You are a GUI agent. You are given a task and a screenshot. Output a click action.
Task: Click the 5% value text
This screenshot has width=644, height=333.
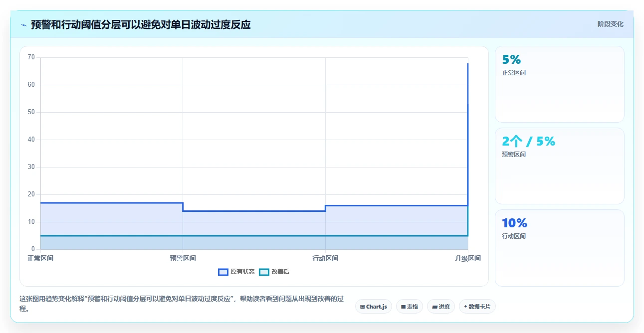pyautogui.click(x=511, y=60)
